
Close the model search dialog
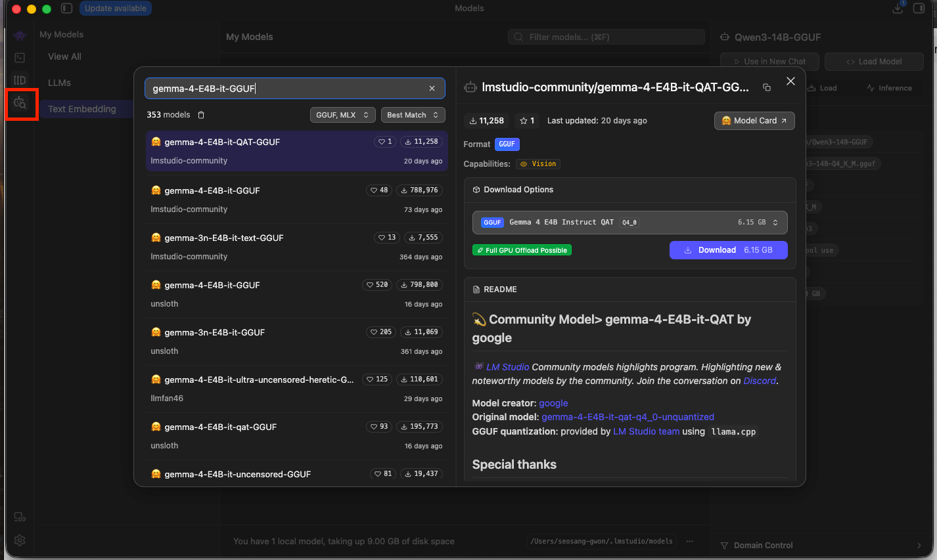coord(790,81)
